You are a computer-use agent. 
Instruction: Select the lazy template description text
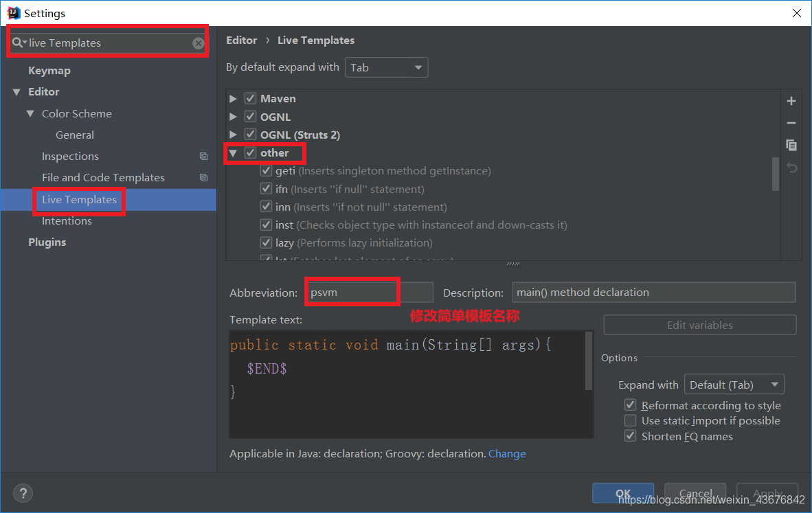click(365, 243)
